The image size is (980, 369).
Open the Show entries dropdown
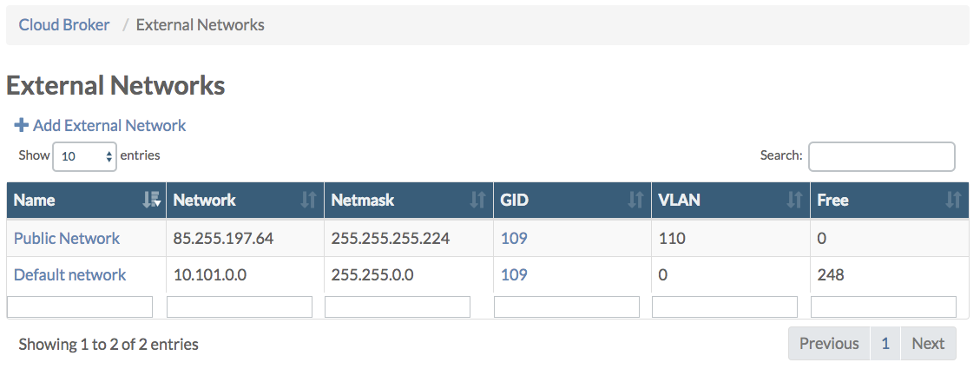coord(84,156)
